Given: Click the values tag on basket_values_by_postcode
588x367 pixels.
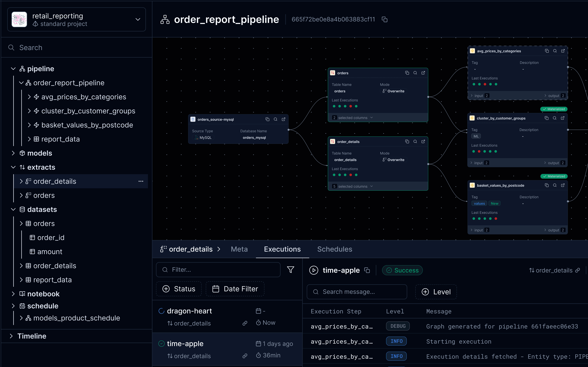Looking at the screenshot, I should [479, 203].
